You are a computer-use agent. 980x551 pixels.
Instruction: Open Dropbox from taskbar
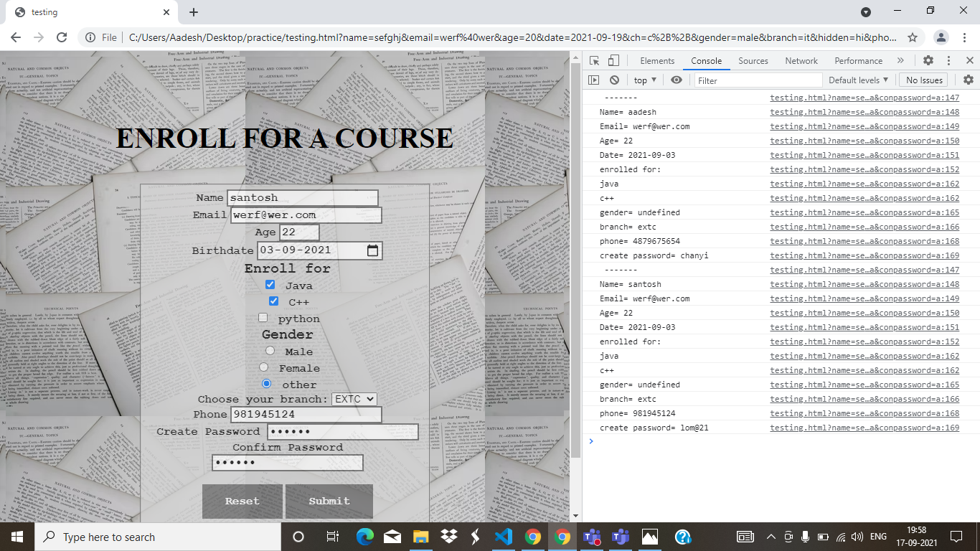point(449,537)
